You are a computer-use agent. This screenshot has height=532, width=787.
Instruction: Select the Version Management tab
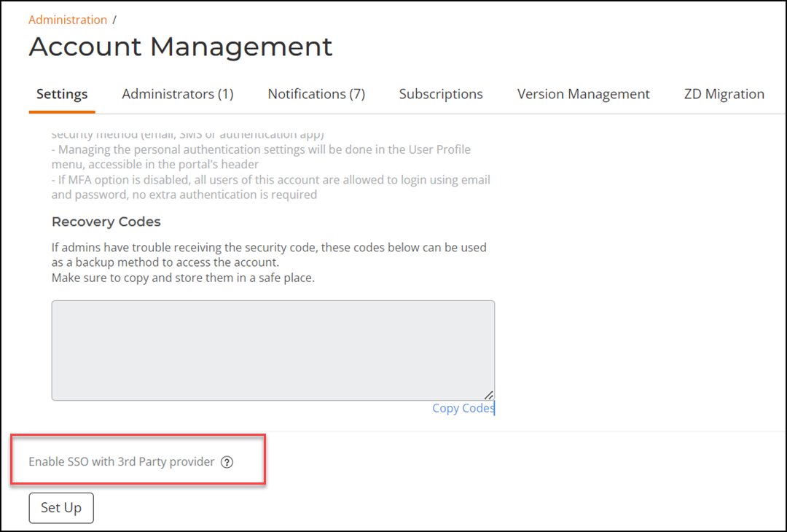583,94
